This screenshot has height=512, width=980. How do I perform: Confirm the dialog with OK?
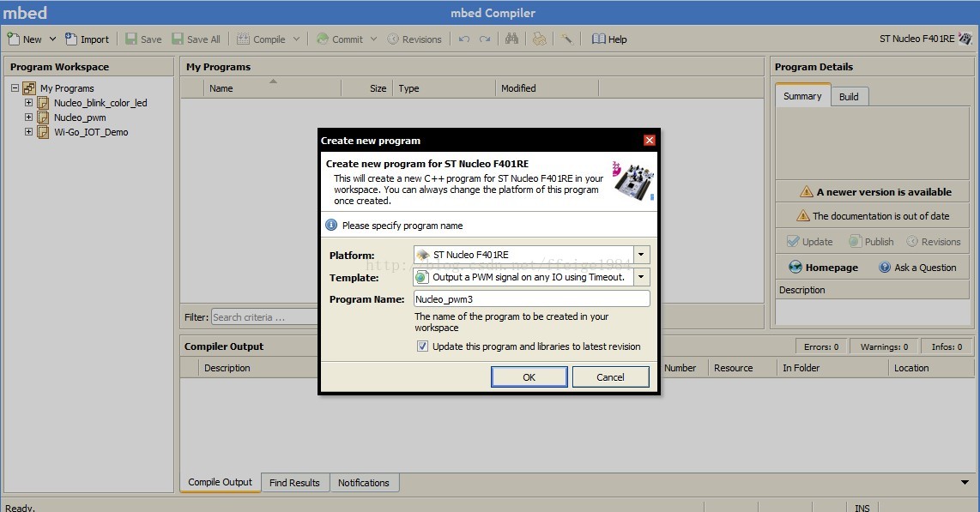coord(529,377)
